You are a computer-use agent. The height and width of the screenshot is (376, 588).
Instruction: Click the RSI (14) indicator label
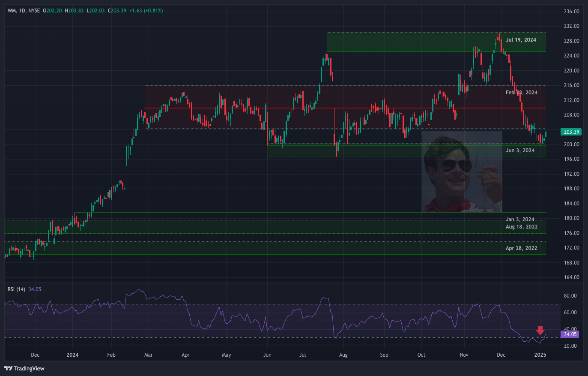[x=16, y=289]
